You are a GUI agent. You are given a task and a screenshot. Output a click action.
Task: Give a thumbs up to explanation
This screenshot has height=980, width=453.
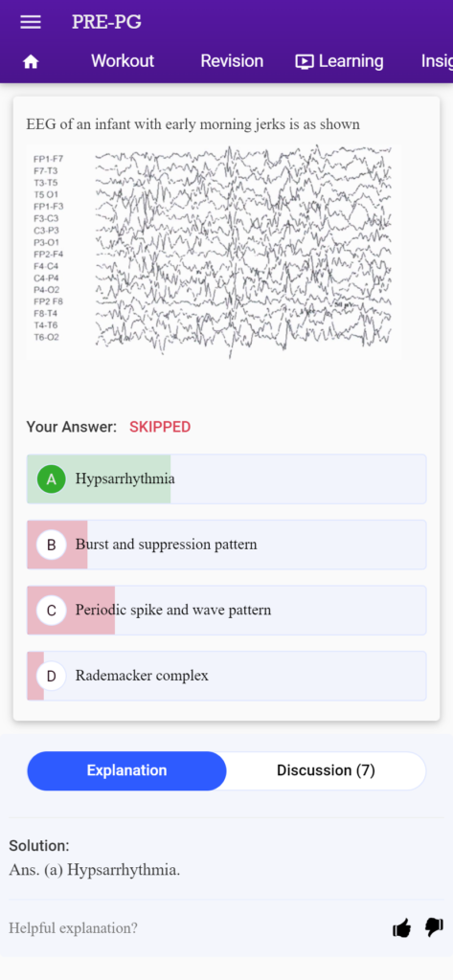[401, 928]
